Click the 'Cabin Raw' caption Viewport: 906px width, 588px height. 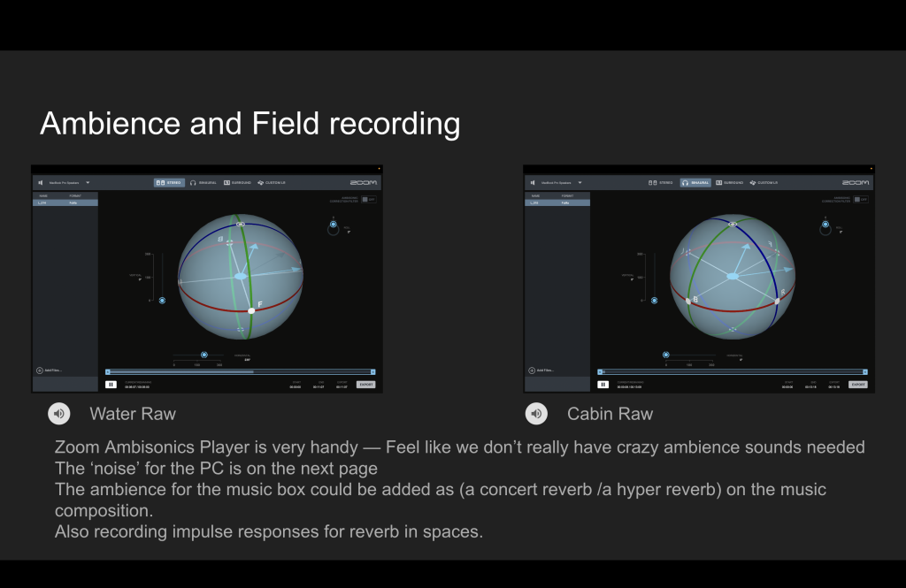pyautogui.click(x=610, y=414)
